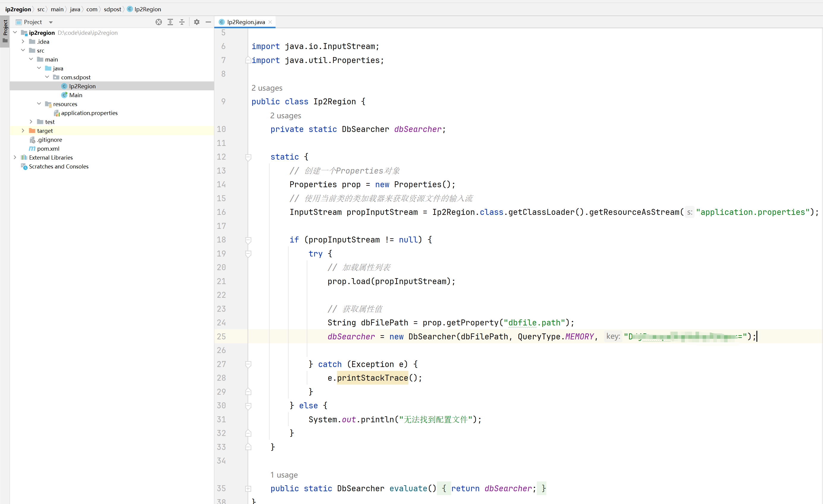Hide the Project tool window with minus icon
Screen dimensions: 823x504
click(x=208, y=22)
